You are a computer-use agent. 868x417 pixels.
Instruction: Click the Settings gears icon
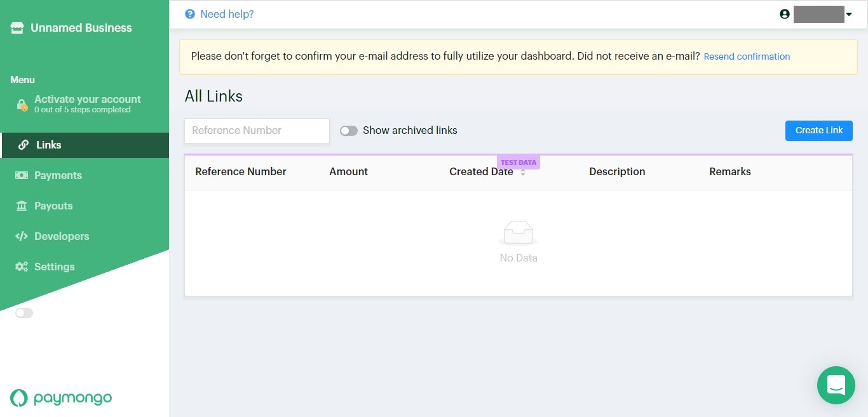[22, 267]
